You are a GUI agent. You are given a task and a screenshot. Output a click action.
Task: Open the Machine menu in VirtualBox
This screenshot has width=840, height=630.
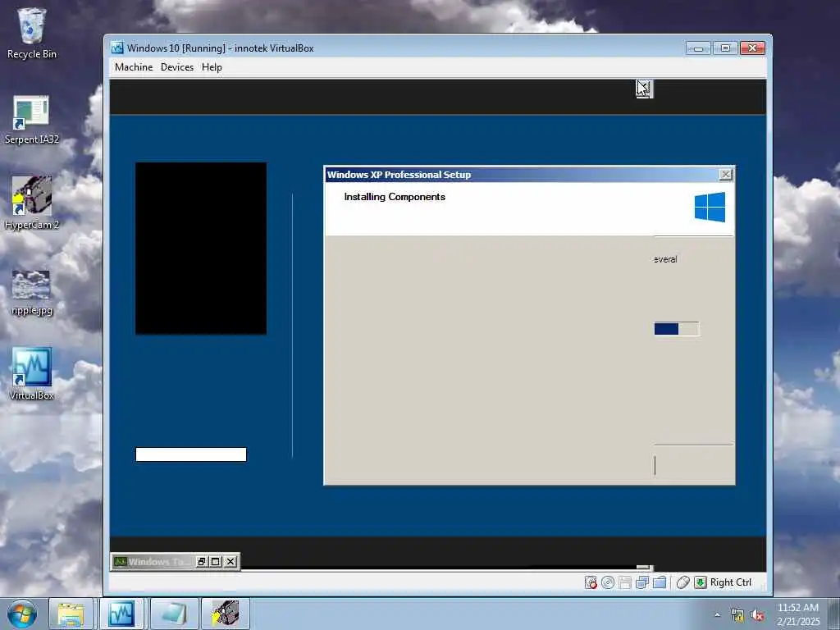pyautogui.click(x=134, y=67)
